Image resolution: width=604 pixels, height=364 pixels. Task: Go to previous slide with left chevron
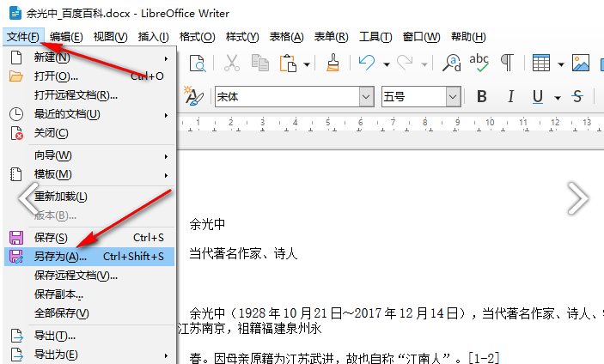29,198
